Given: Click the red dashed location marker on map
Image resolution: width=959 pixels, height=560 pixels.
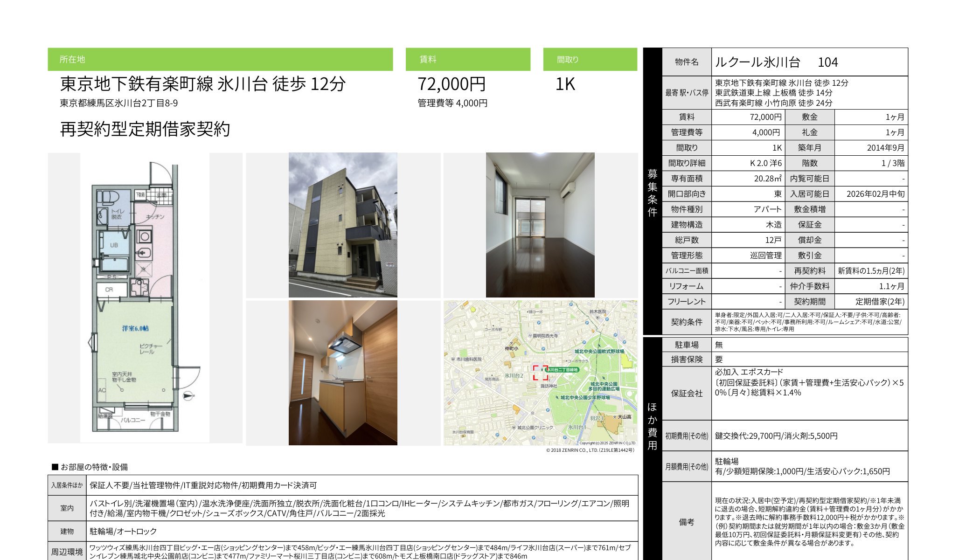Looking at the screenshot, I should click(x=541, y=373).
